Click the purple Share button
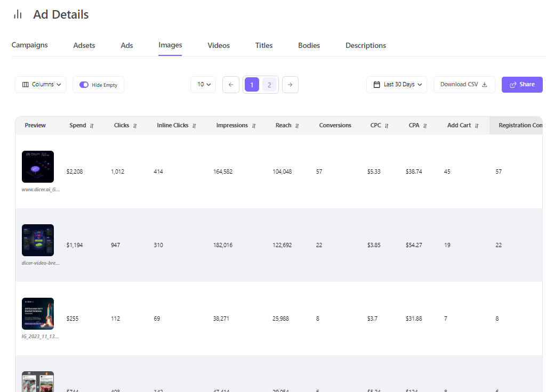Image resolution: width=546 pixels, height=392 pixels. [522, 85]
